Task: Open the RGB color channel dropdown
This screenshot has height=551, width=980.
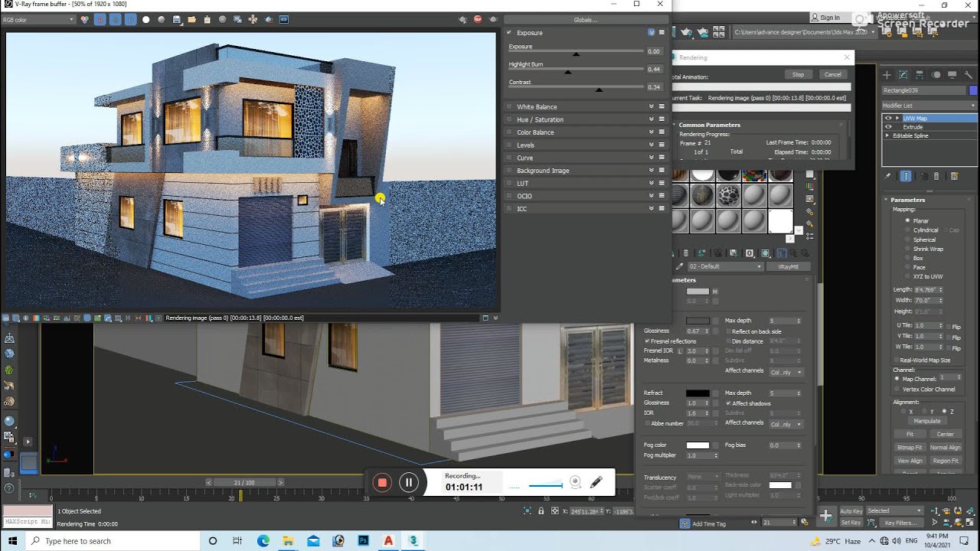Action: coord(38,20)
